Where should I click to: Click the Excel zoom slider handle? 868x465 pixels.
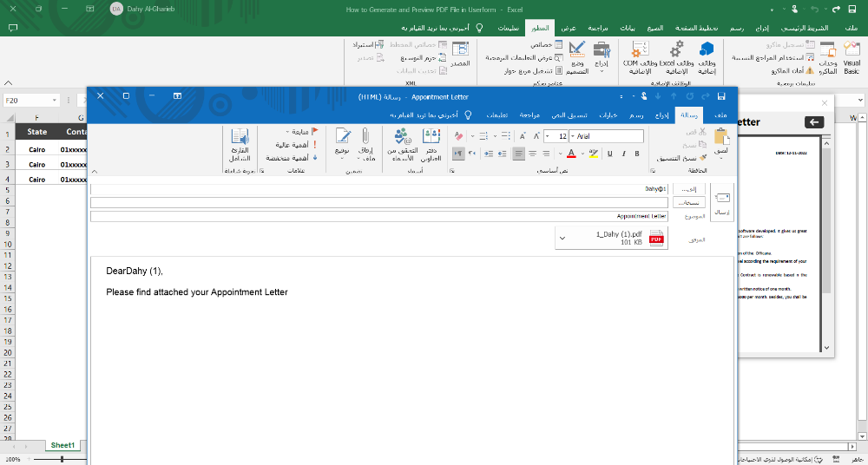(62, 459)
